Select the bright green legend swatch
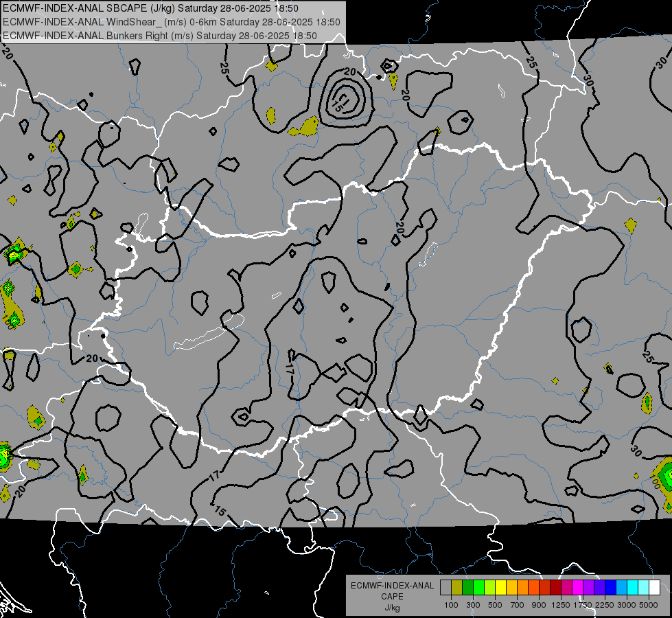672x618 pixels. 478,588
